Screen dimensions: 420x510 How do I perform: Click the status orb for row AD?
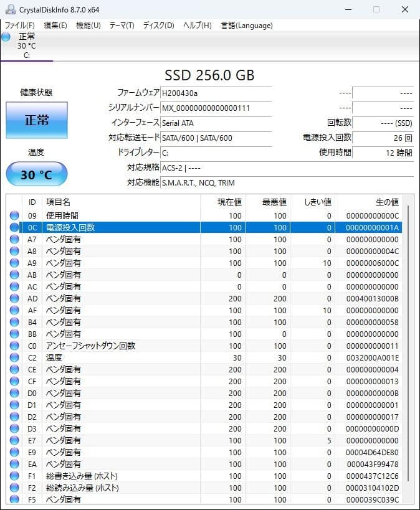click(14, 298)
